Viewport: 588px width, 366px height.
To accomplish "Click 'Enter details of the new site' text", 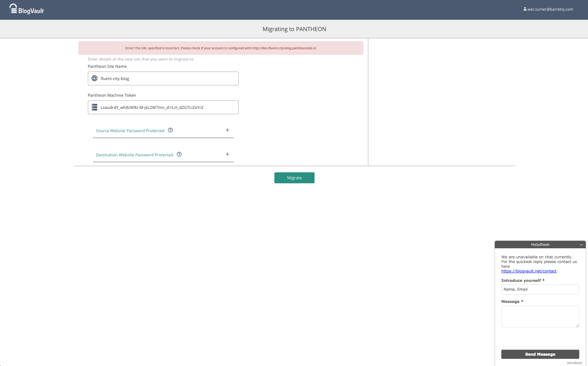I will (141, 59).
